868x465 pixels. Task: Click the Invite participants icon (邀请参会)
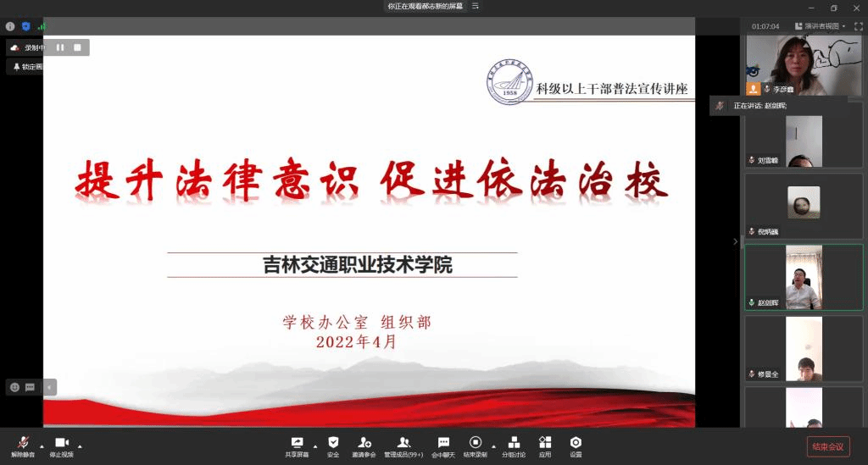(x=364, y=446)
